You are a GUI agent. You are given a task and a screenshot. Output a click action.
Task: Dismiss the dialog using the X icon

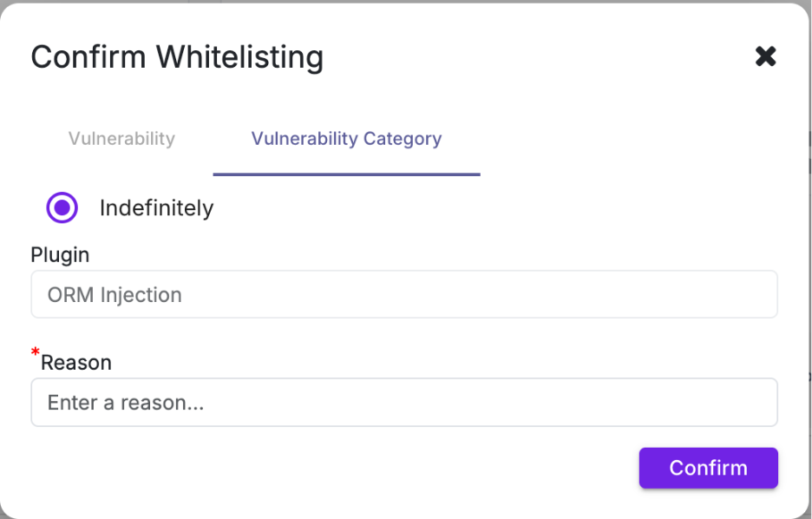tap(765, 57)
